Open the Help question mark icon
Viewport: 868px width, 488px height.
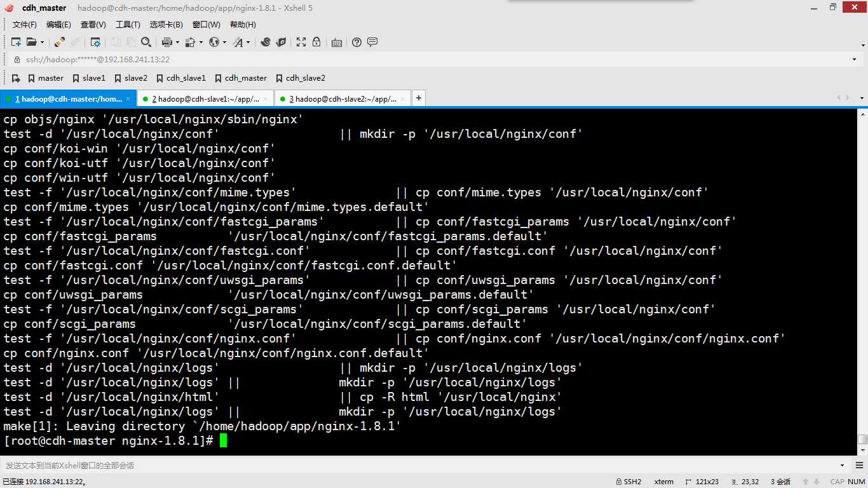[356, 42]
